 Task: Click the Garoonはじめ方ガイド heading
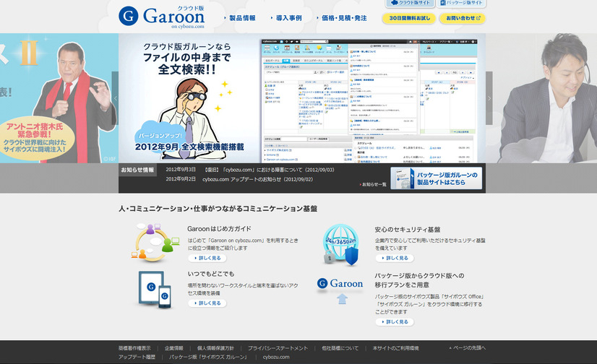tap(219, 229)
